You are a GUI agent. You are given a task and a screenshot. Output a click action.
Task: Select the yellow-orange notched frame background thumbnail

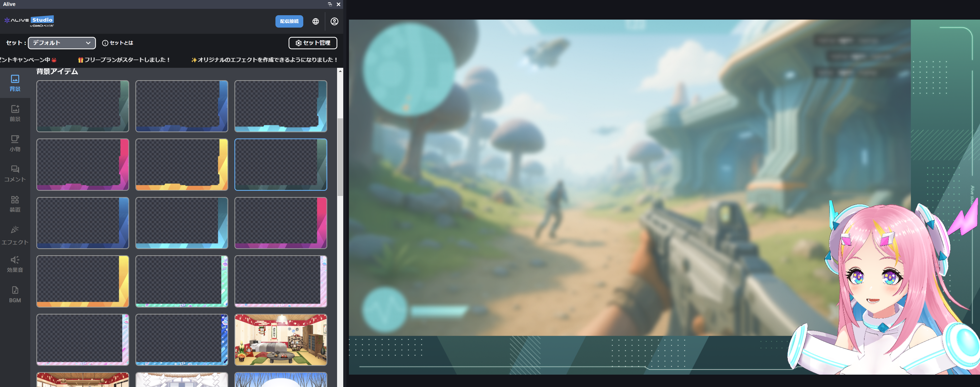[x=182, y=164]
